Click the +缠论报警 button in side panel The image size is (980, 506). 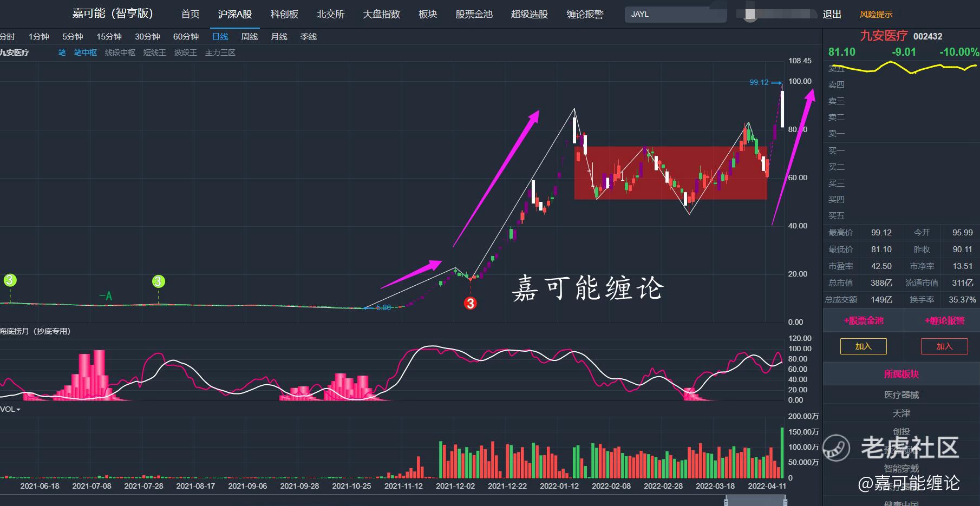pyautogui.click(x=945, y=320)
